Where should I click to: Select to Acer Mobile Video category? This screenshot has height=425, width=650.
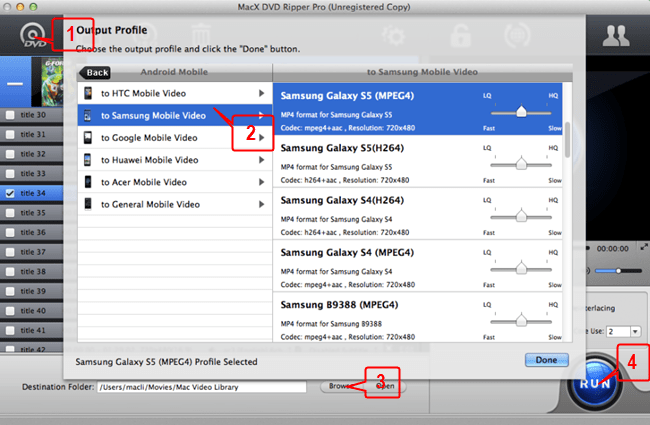(x=175, y=182)
